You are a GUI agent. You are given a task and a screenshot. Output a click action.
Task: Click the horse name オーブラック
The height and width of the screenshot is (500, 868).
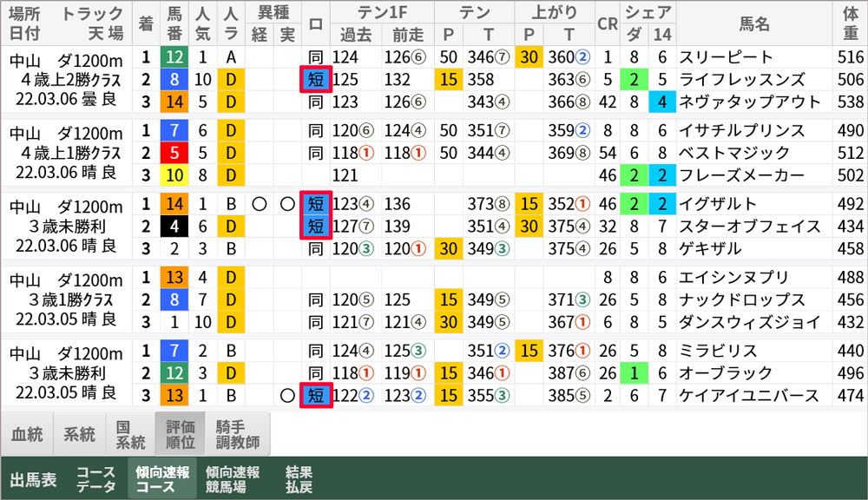(x=726, y=373)
